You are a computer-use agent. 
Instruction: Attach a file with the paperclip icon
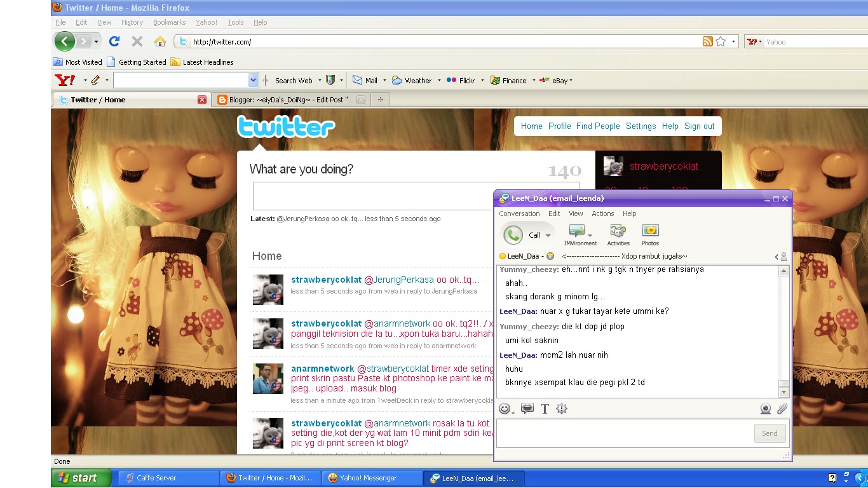(x=782, y=409)
